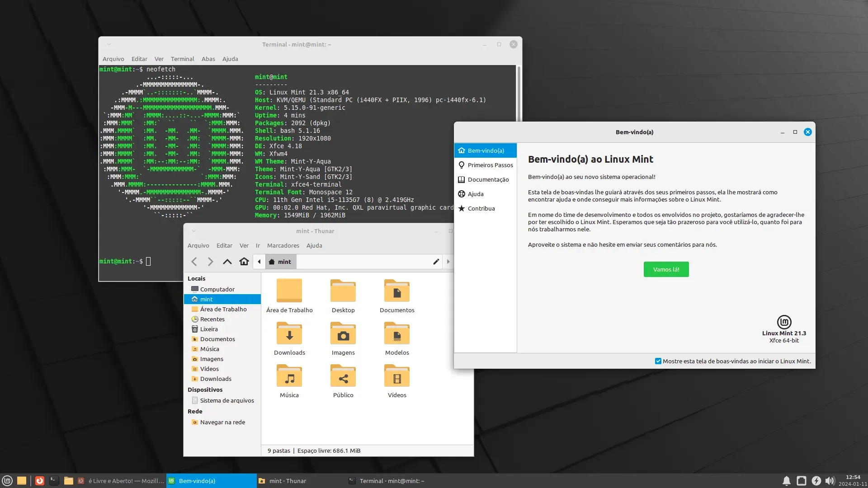Select Música in Thunar sidebar
This screenshot has height=488, width=868.
pos(222,349)
